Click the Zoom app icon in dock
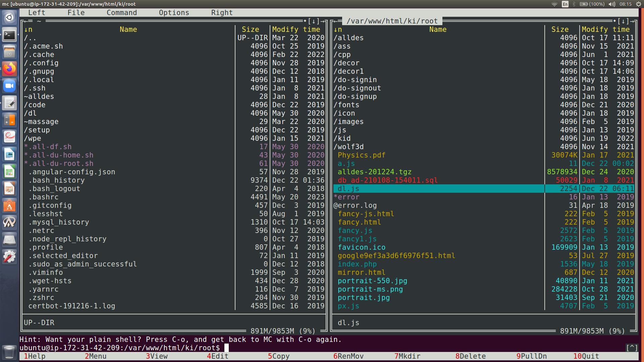The width and height of the screenshot is (644, 362). 9,86
